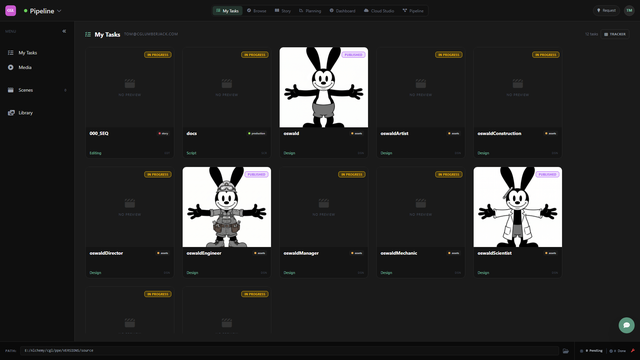Click the Request button
Screen dimensions: 640x360
click(606, 11)
